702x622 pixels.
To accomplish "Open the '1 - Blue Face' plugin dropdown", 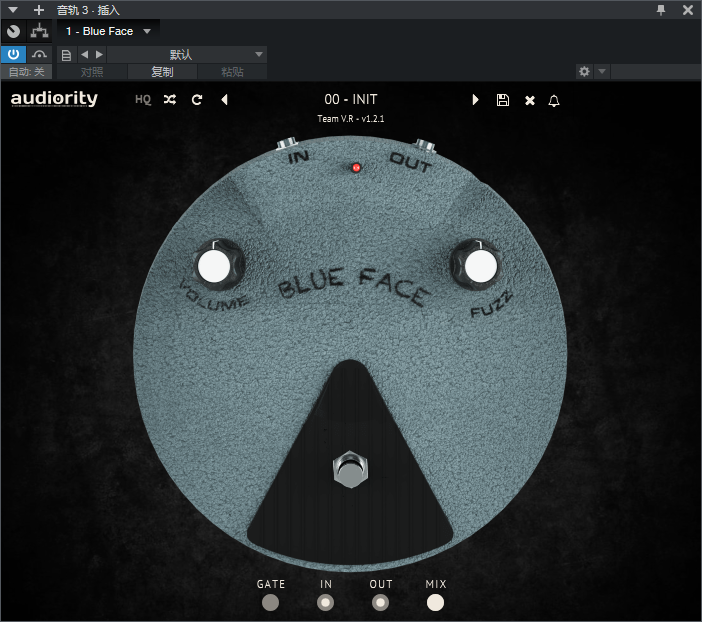I will [108, 31].
